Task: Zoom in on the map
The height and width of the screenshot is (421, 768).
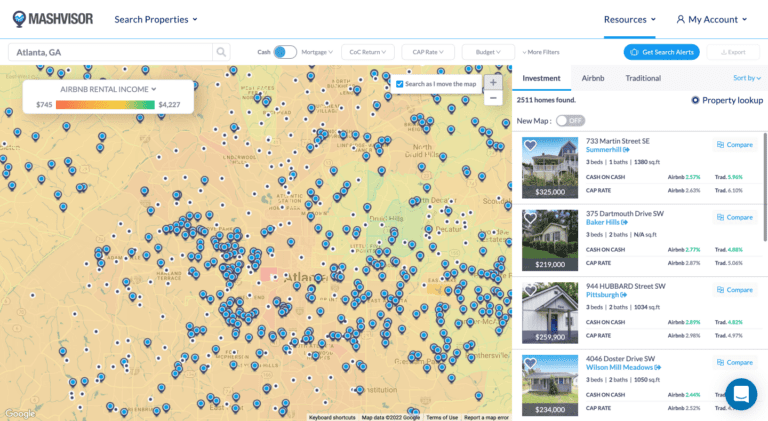Action: [x=493, y=82]
